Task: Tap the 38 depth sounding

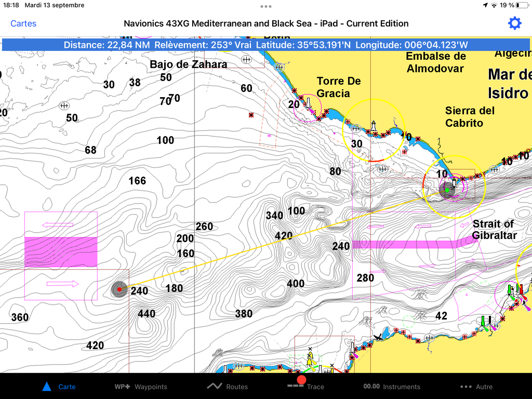Action: pyautogui.click(x=135, y=83)
